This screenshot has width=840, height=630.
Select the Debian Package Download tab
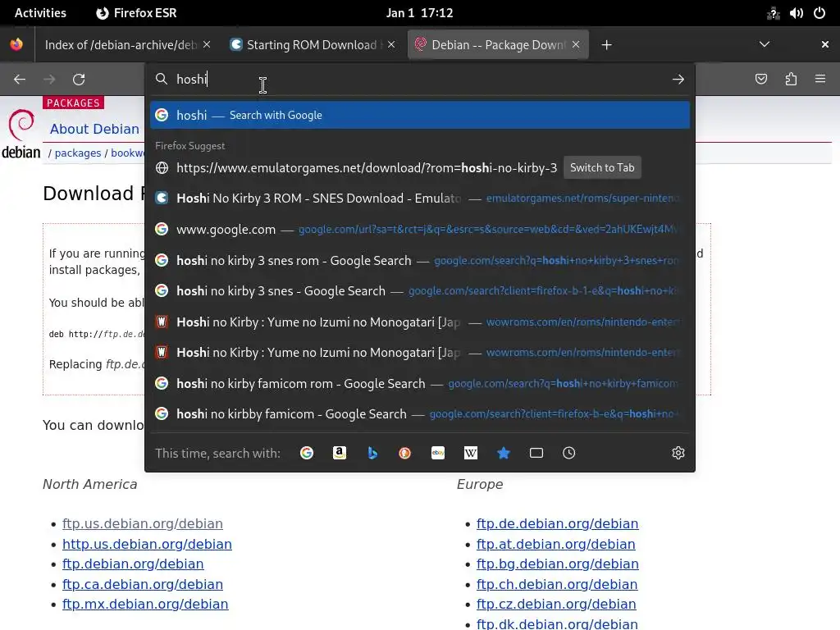click(x=497, y=45)
